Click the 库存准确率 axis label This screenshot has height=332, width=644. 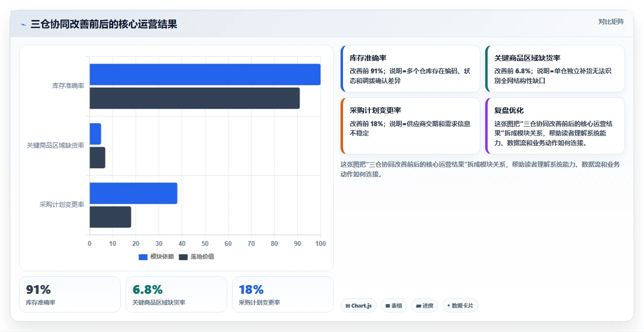(68, 86)
